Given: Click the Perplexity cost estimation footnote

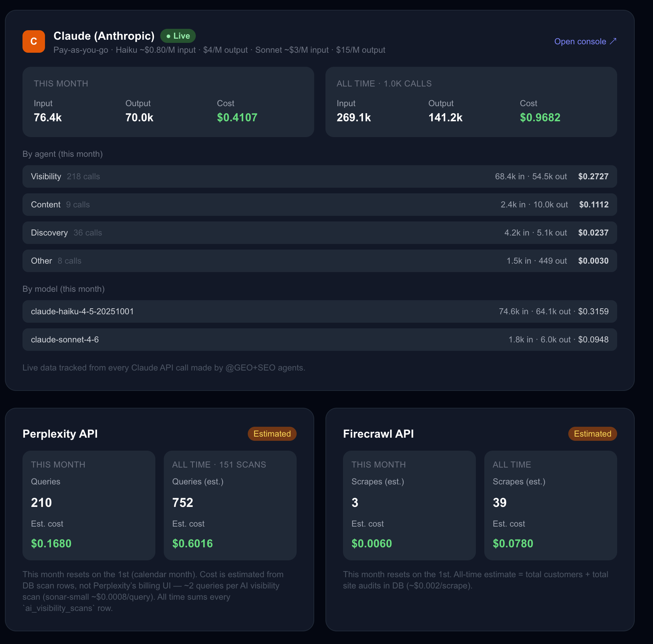Looking at the screenshot, I should 153,591.
